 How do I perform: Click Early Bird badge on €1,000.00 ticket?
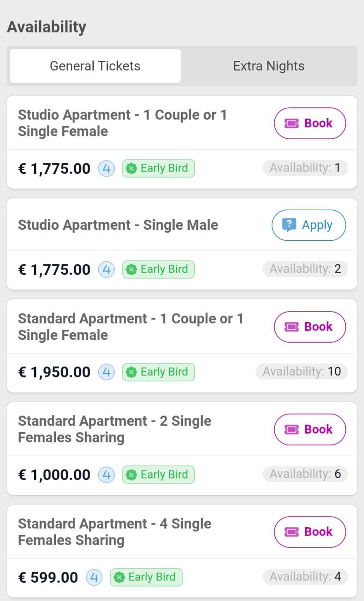tap(158, 475)
